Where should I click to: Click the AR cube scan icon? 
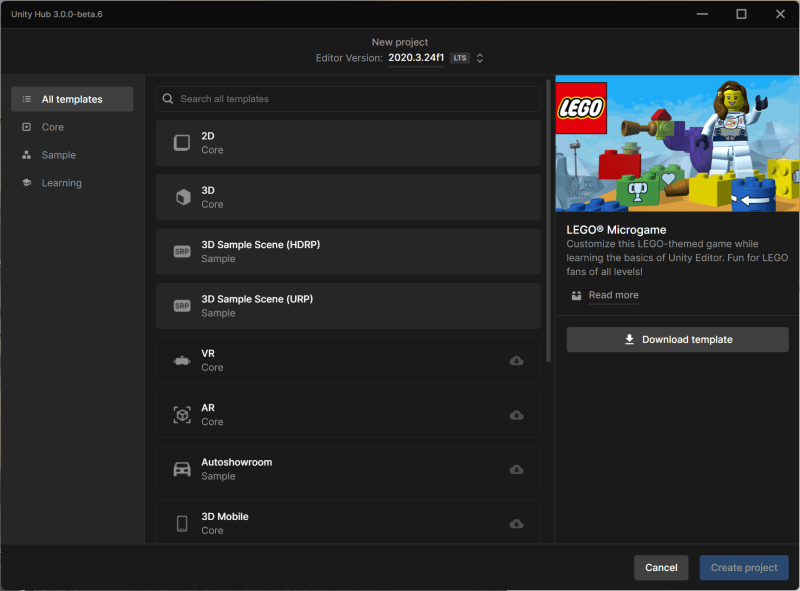tap(182, 415)
